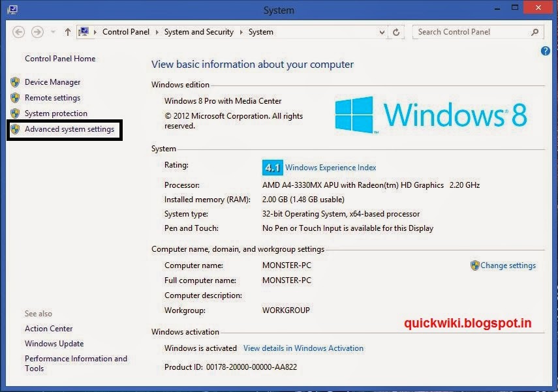Refresh the System page
The height and width of the screenshot is (392, 558).
(x=396, y=33)
